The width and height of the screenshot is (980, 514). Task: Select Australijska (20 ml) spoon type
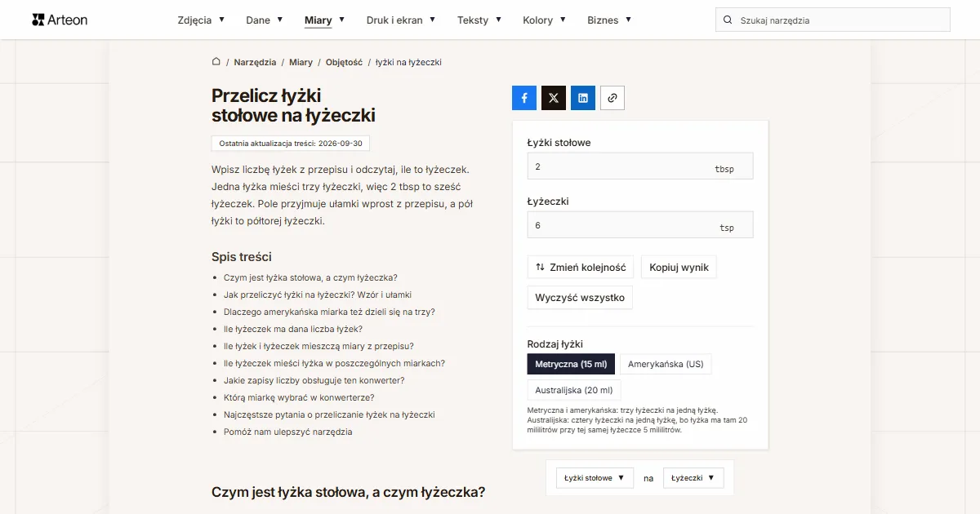[574, 390]
